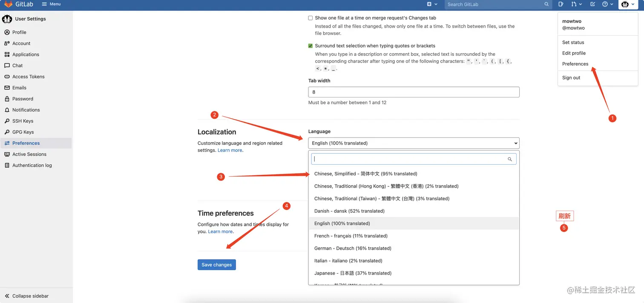Click the SSH Keys key icon
This screenshot has width=644, height=303.
(7, 121)
